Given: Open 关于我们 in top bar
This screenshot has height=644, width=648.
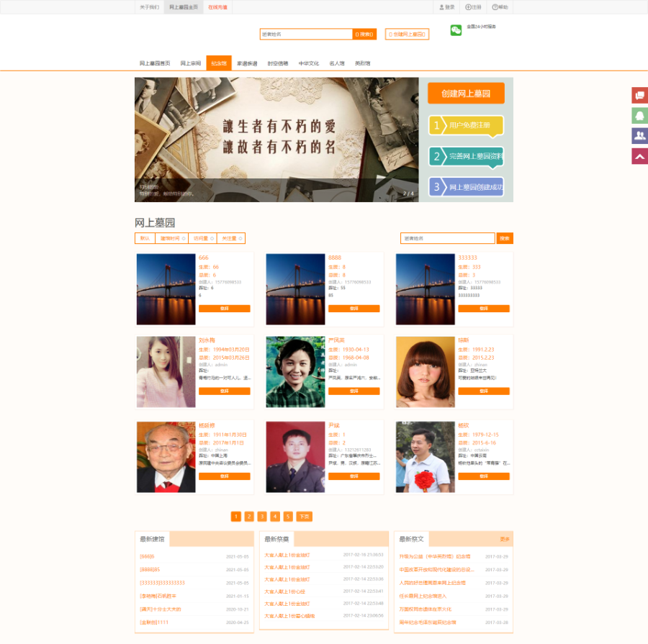Looking at the screenshot, I should [149, 7].
